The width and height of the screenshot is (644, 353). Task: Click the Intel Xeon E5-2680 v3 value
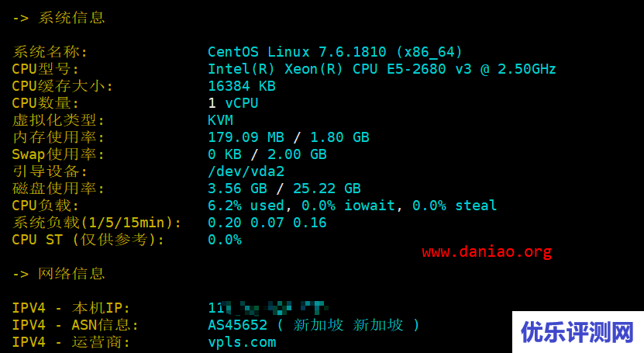click(x=381, y=69)
